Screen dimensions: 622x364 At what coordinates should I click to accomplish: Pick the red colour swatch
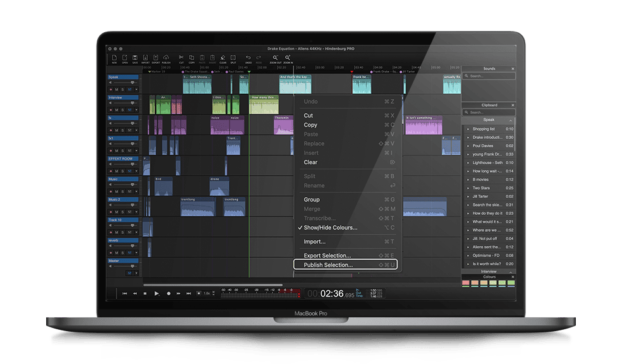(x=466, y=283)
